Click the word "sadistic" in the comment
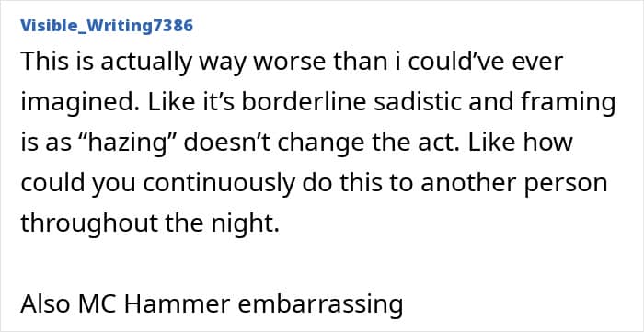 pyautogui.click(x=416, y=102)
